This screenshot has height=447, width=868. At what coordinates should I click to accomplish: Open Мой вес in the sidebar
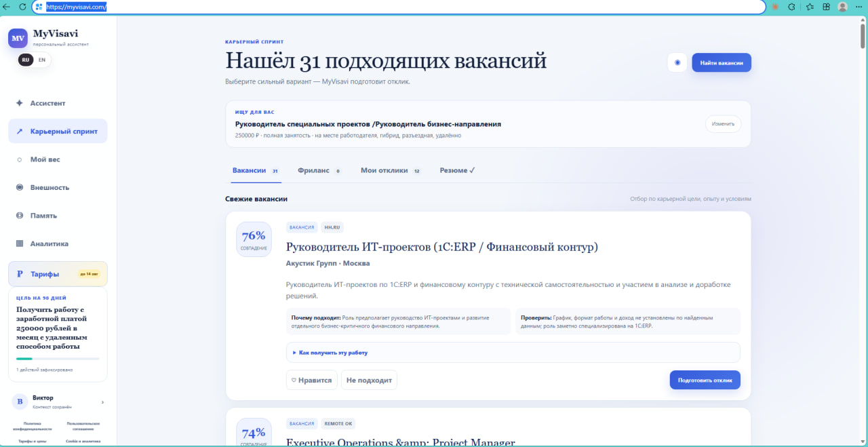click(x=58, y=159)
